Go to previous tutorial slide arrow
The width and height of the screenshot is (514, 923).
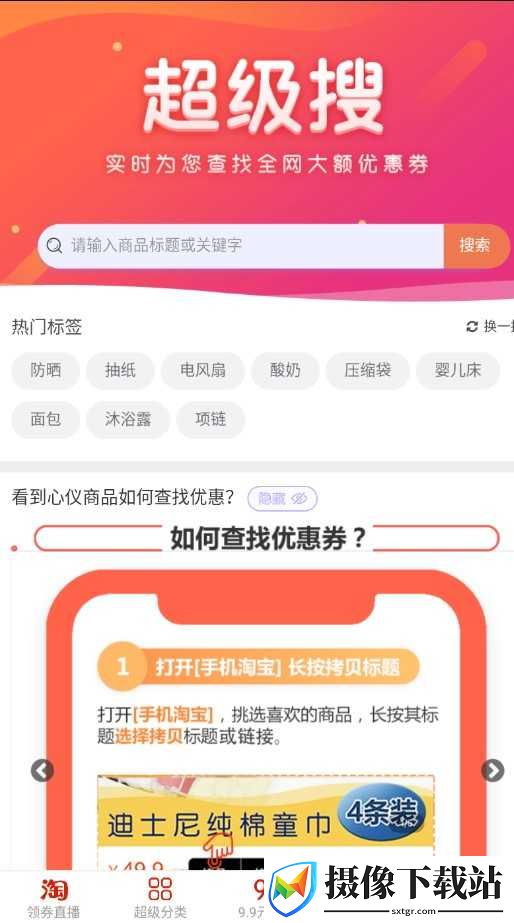(x=42, y=770)
